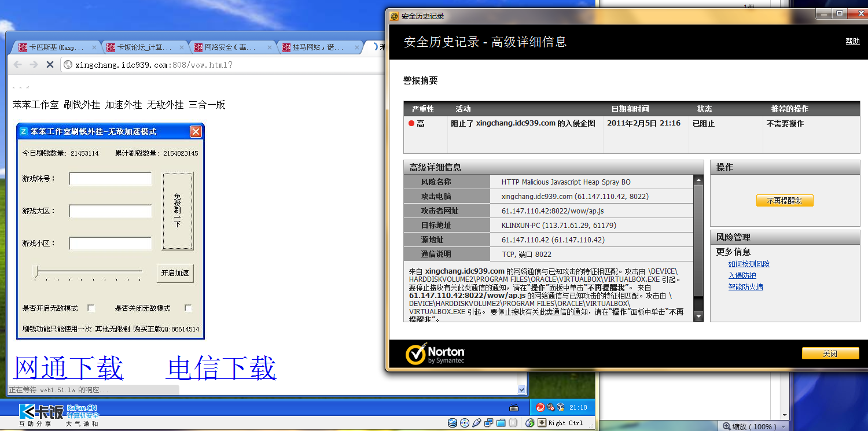Click the 游戏帐号 input field
Viewport: 868px width, 431px height.
click(111, 179)
